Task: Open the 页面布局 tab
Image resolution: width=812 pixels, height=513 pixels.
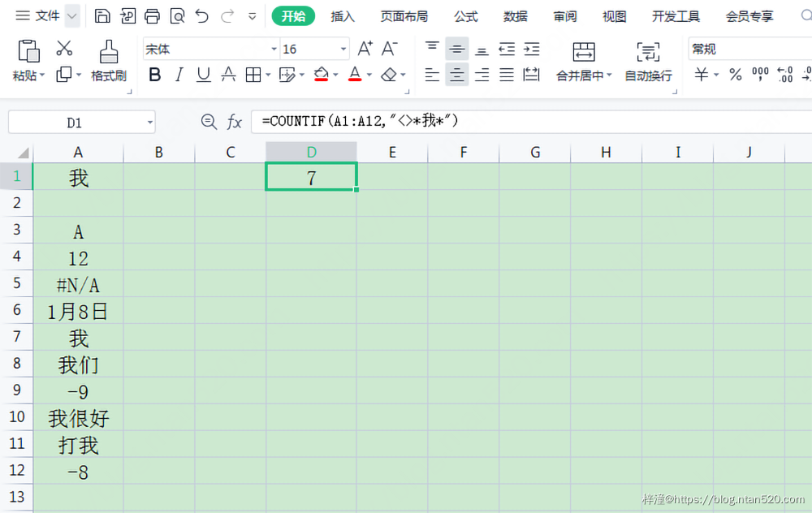Action: click(404, 16)
